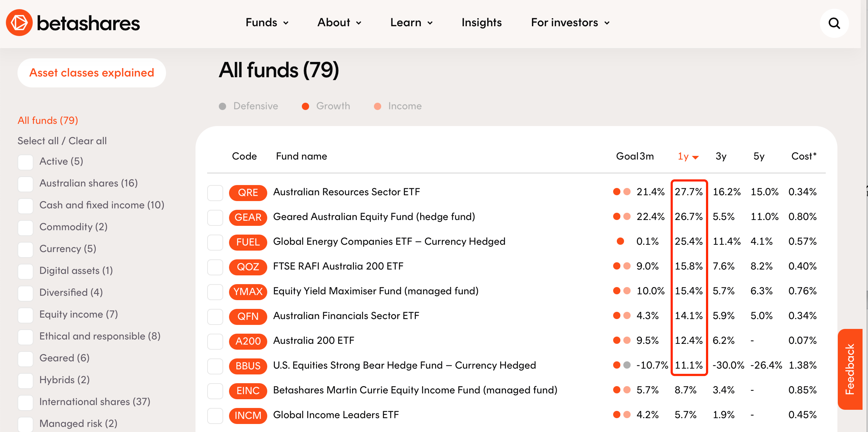Click the Select all link
Viewport: 868px width, 432px height.
38,141
